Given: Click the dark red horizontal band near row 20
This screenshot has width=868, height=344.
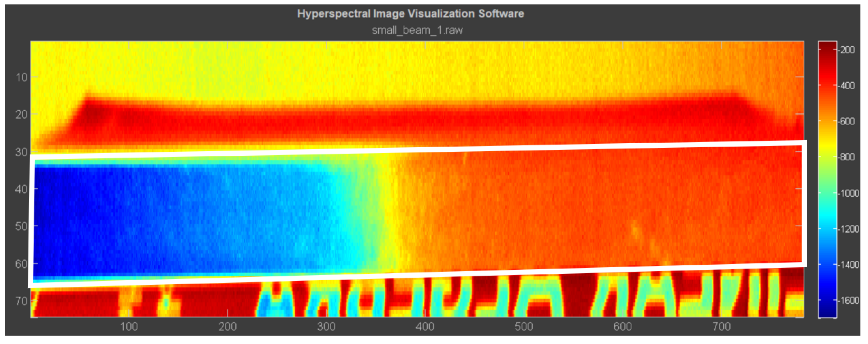Looking at the screenshot, I should coord(404,119).
